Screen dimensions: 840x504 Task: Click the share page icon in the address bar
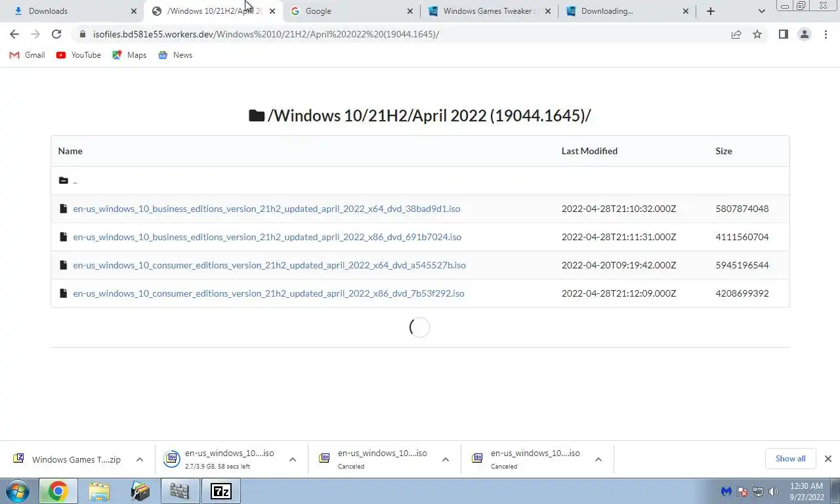pos(736,34)
